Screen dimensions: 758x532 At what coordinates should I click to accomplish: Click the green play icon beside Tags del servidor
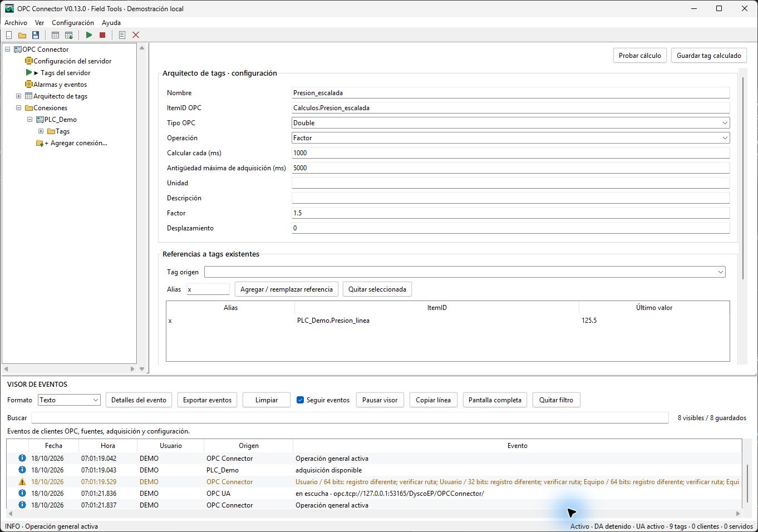(x=29, y=73)
